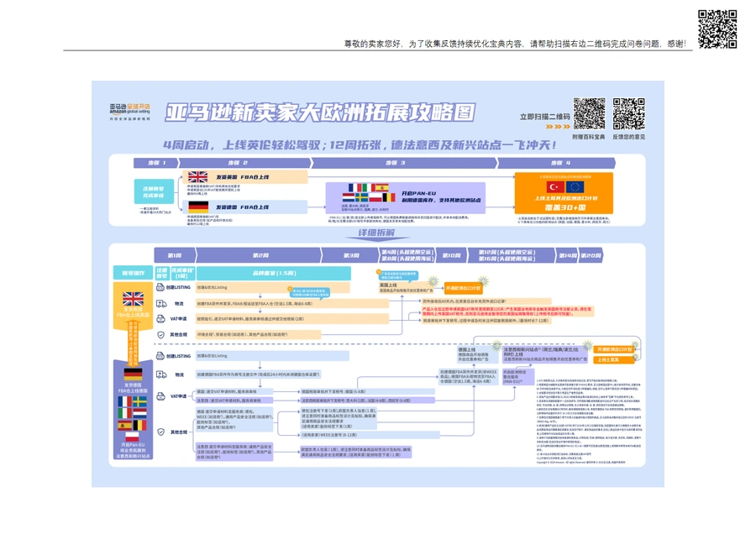The width and height of the screenshot is (756, 534).
Task: Click the UK flag beside 发货英国 FBA仓上线
Action: click(x=197, y=177)
